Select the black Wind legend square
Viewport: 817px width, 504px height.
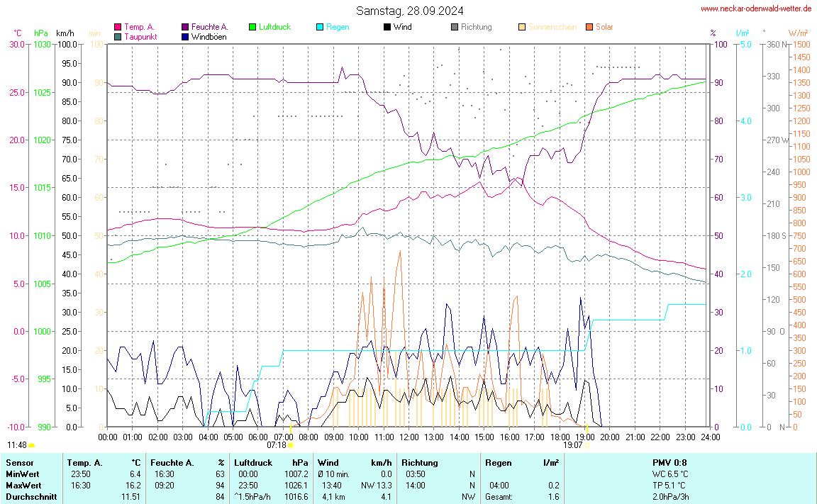coord(387,27)
